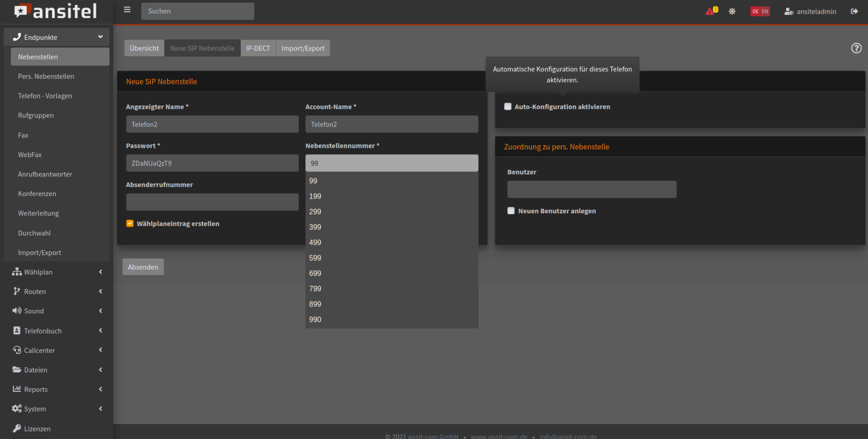The height and width of the screenshot is (439, 868).
Task: Select 399 from the extension number list
Action: 315,227
